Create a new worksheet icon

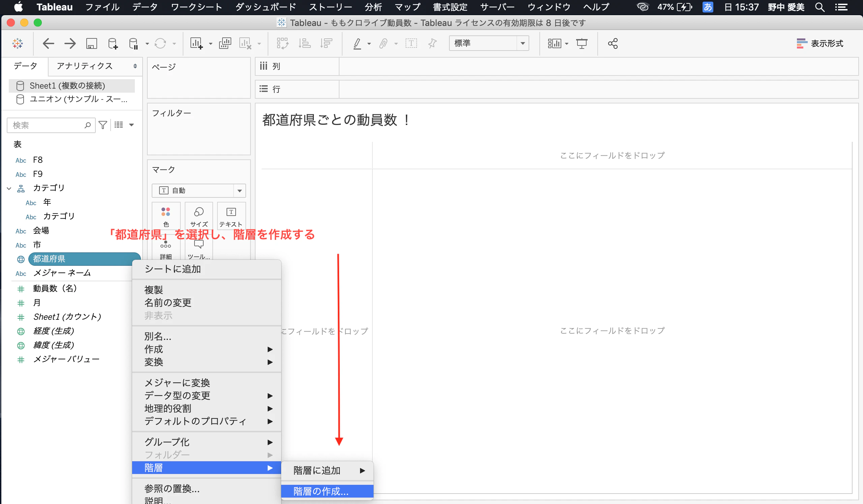pos(197,43)
